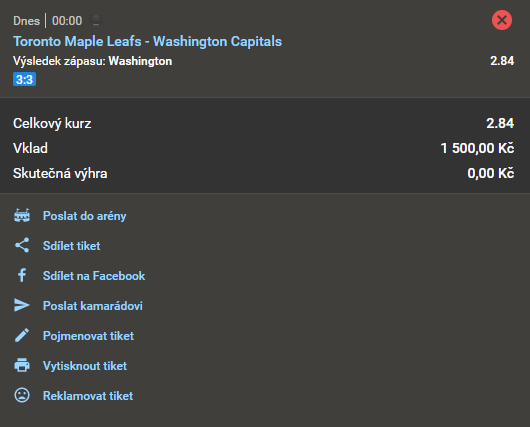Click the pencil rename icon

(x=22, y=335)
